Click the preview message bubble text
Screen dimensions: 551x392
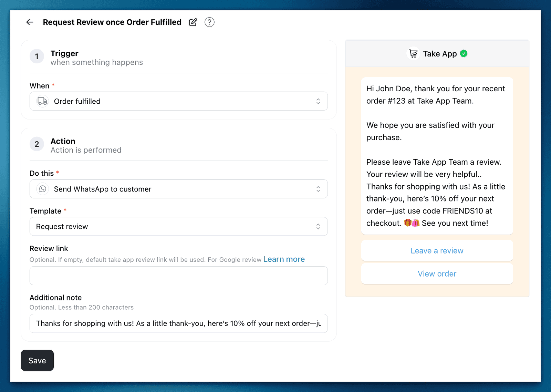coord(437,156)
